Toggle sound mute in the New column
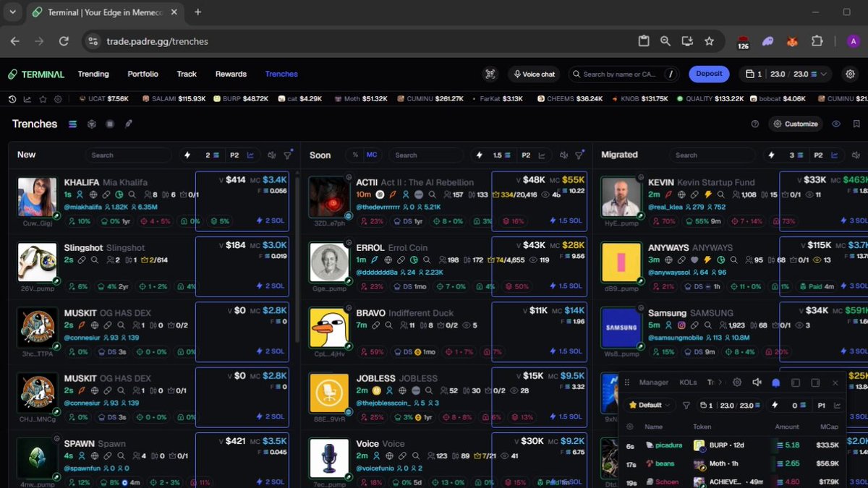868x488 pixels. (x=272, y=155)
